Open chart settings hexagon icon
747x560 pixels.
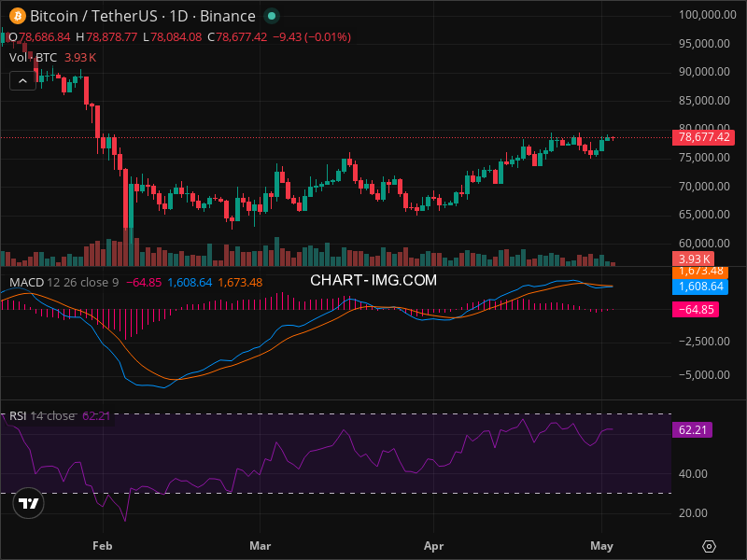(709, 546)
